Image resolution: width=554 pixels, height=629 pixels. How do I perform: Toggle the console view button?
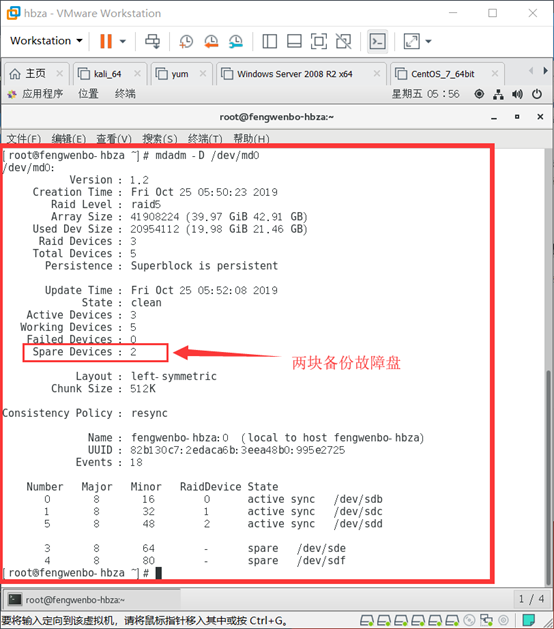377,41
